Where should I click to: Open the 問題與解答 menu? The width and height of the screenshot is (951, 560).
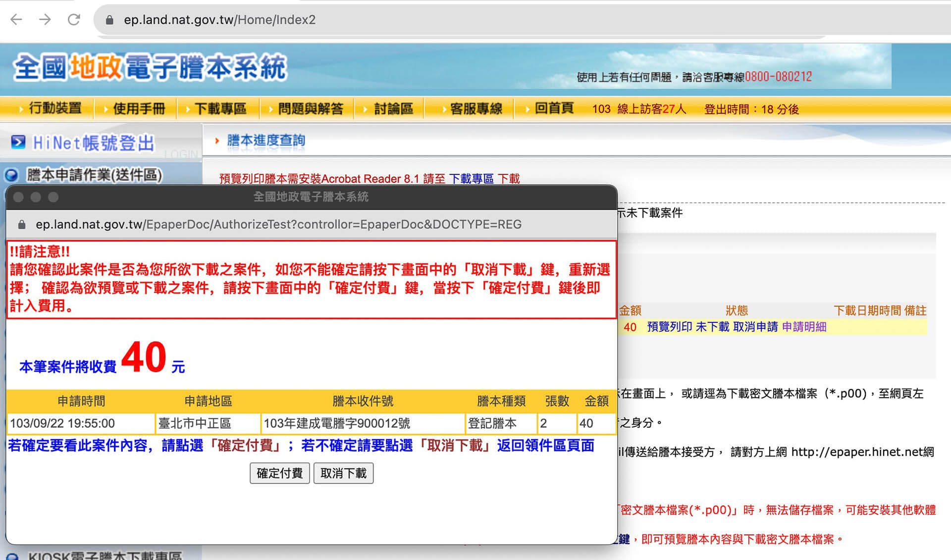pyautogui.click(x=310, y=108)
